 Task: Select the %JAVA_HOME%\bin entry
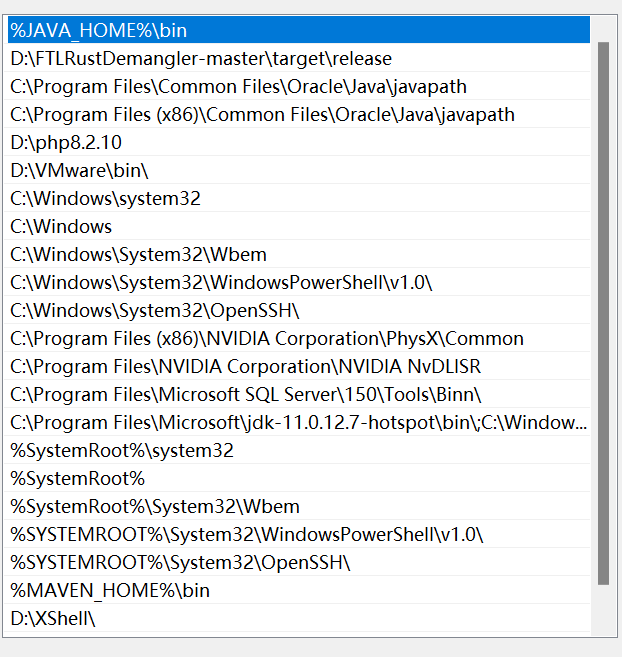(x=98, y=31)
